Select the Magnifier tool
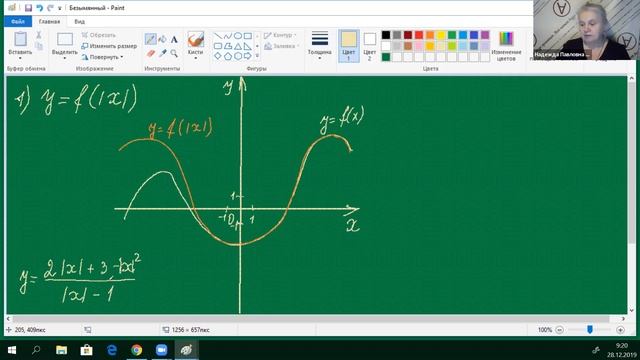This screenshot has height=360, width=640. click(x=174, y=53)
